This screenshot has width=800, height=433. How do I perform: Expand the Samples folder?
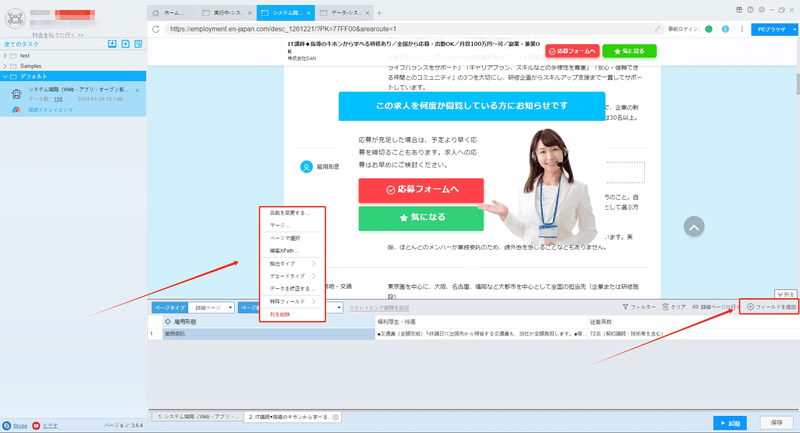click(5, 66)
